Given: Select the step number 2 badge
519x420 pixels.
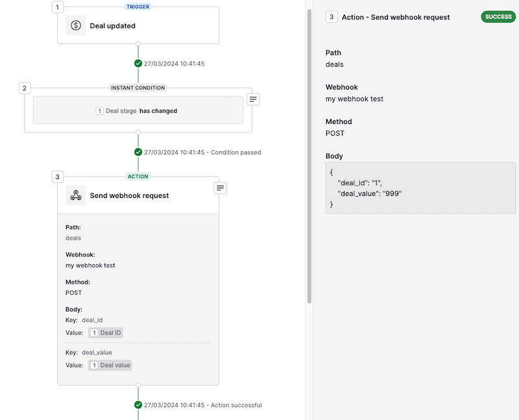Looking at the screenshot, I should click(25, 88).
